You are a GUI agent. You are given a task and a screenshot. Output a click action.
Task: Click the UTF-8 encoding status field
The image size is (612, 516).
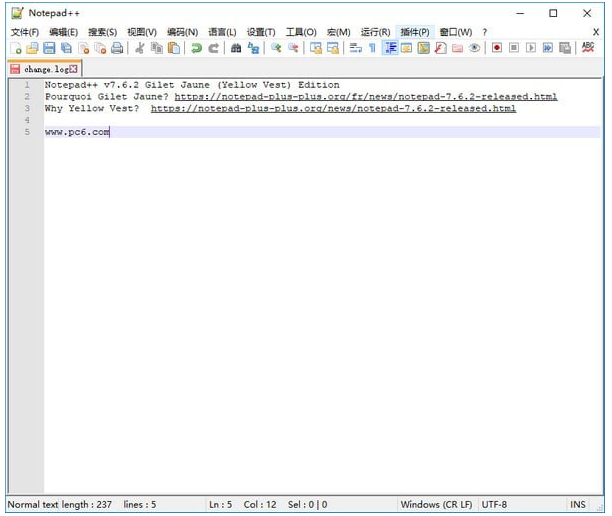(x=494, y=505)
